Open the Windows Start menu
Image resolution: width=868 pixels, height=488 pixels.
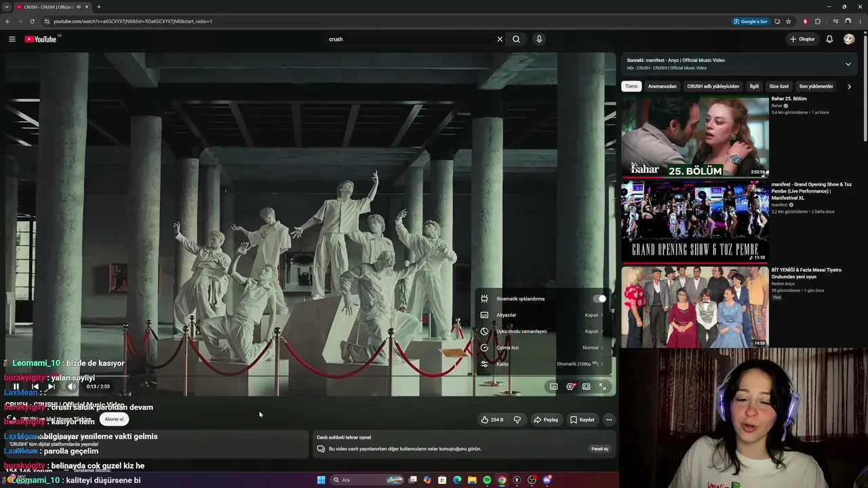[321, 480]
